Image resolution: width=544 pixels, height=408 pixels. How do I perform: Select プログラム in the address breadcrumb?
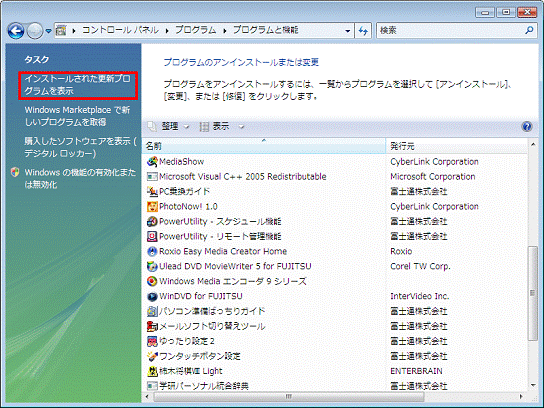[x=196, y=30]
